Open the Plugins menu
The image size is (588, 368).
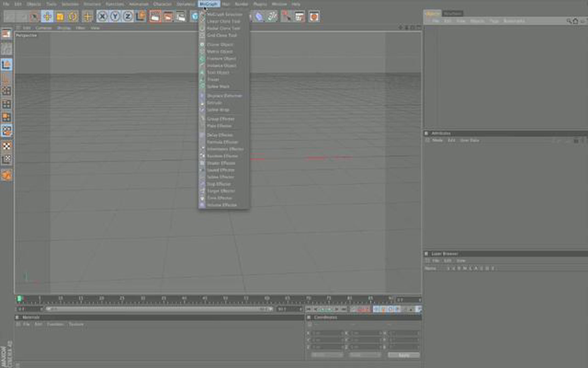pyautogui.click(x=260, y=4)
